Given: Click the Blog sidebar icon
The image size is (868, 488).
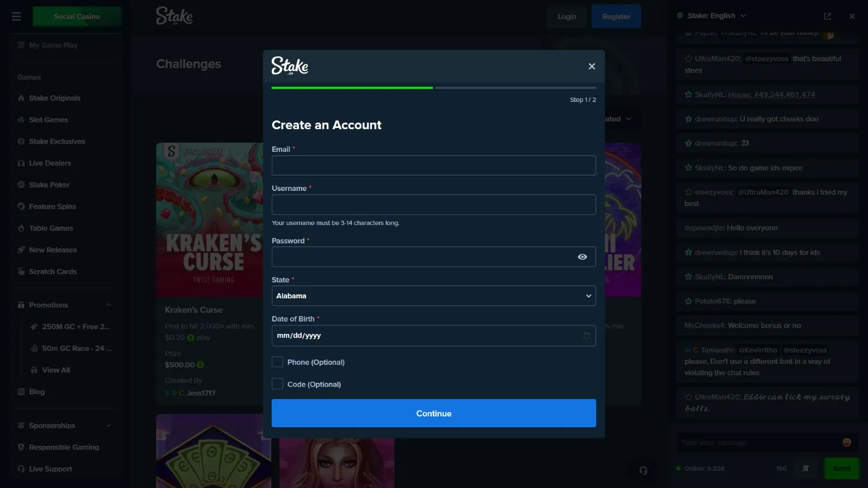Looking at the screenshot, I should click(21, 392).
